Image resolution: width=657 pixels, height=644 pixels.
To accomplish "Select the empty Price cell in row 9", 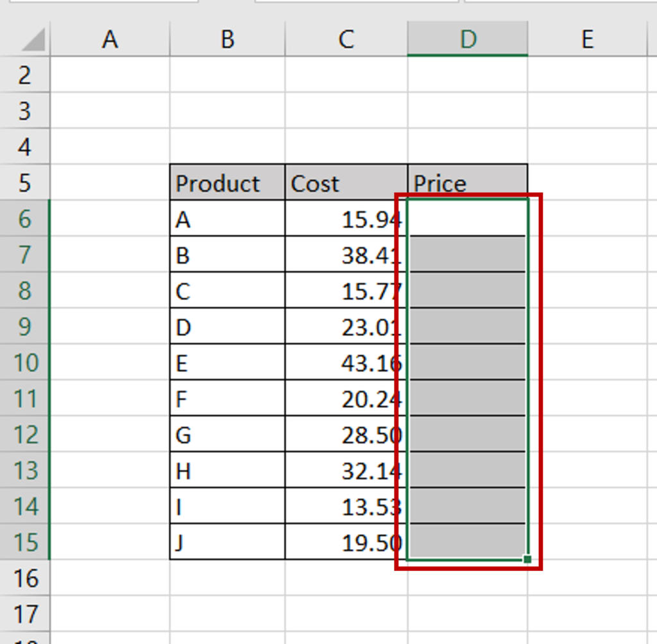I will click(468, 326).
